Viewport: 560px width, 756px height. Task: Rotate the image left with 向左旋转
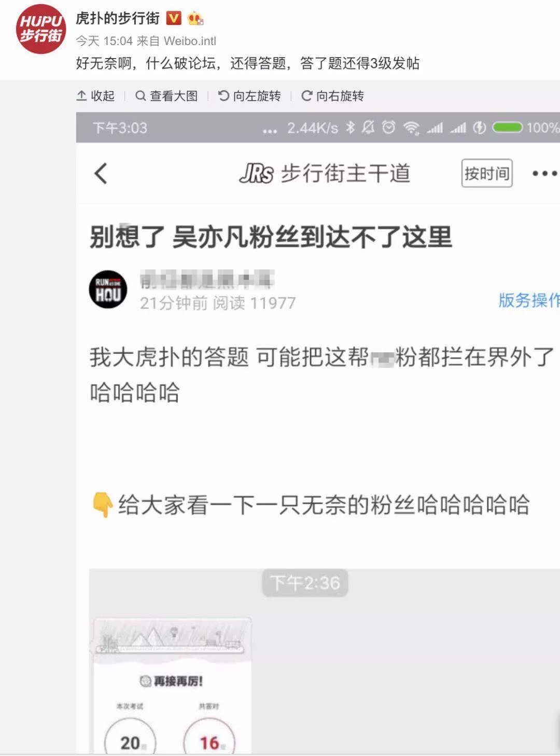click(249, 96)
